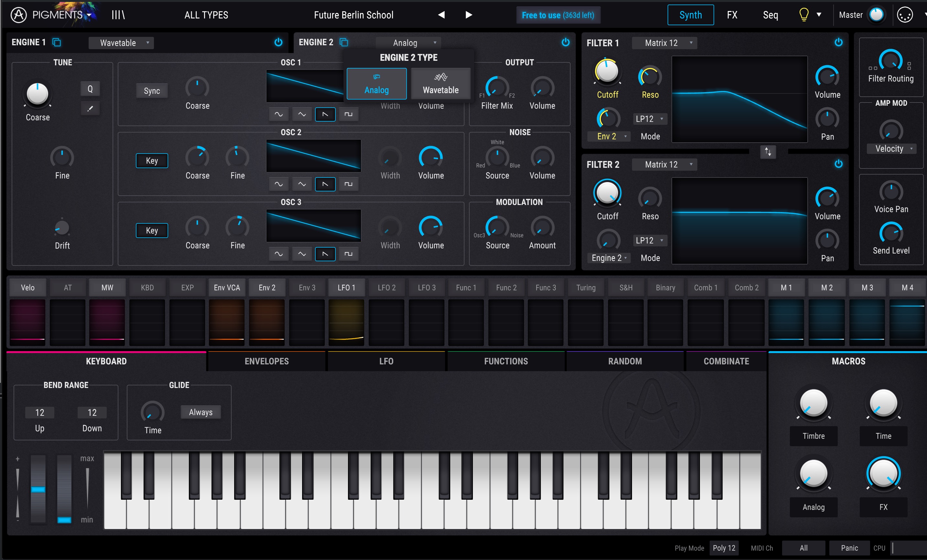
Task: Open the LFO modulation tab
Action: click(386, 361)
